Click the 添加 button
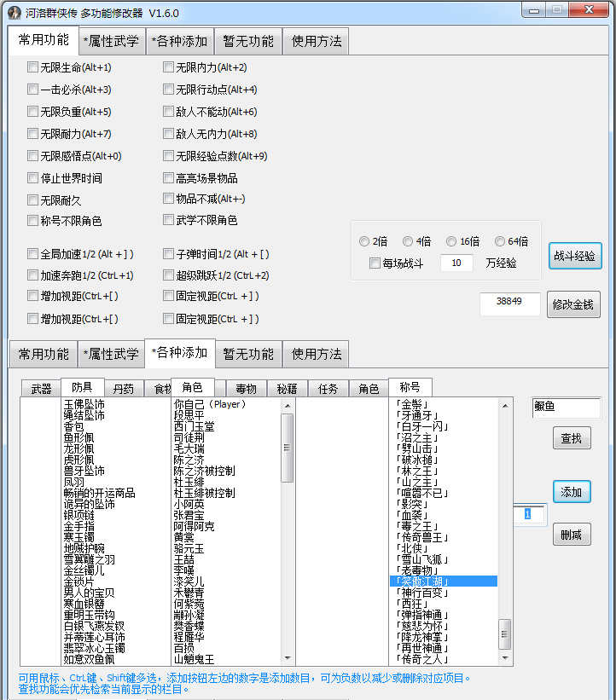 tap(572, 492)
